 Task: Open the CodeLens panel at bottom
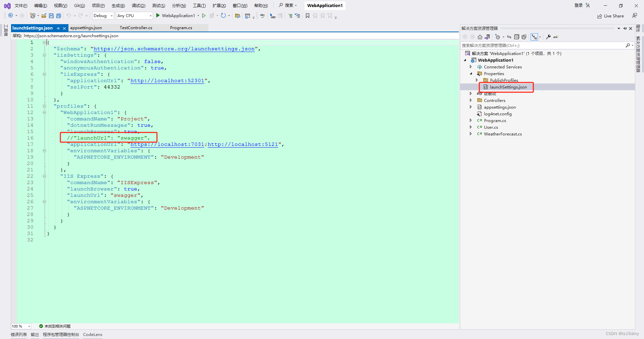[93, 335]
